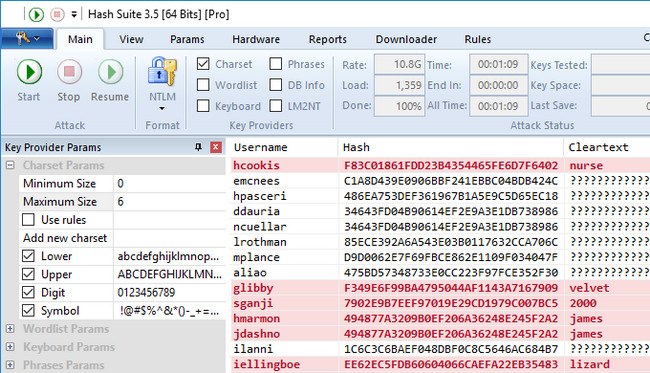
Task: Click the Minimum Size value field
Action: [169, 183]
